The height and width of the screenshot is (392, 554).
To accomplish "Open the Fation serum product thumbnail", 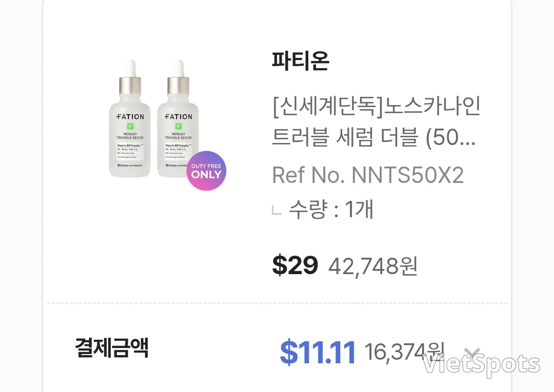I will [167, 123].
